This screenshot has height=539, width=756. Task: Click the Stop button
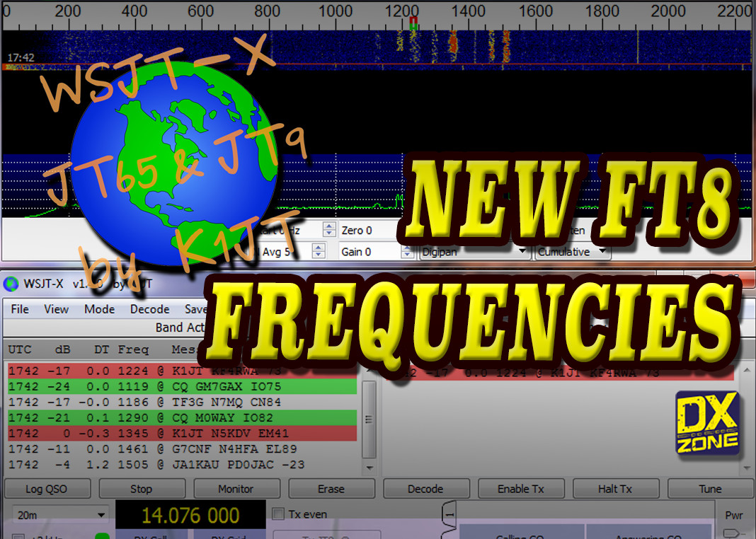coord(142,489)
